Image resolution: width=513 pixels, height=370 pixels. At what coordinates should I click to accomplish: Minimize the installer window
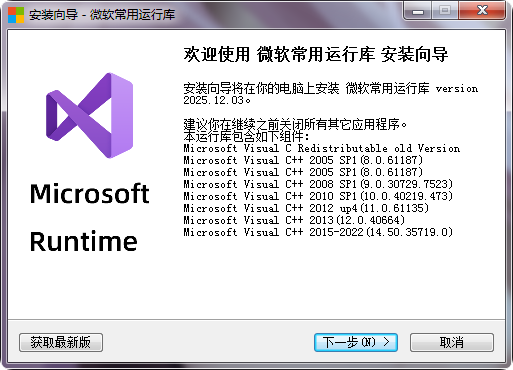418,11
